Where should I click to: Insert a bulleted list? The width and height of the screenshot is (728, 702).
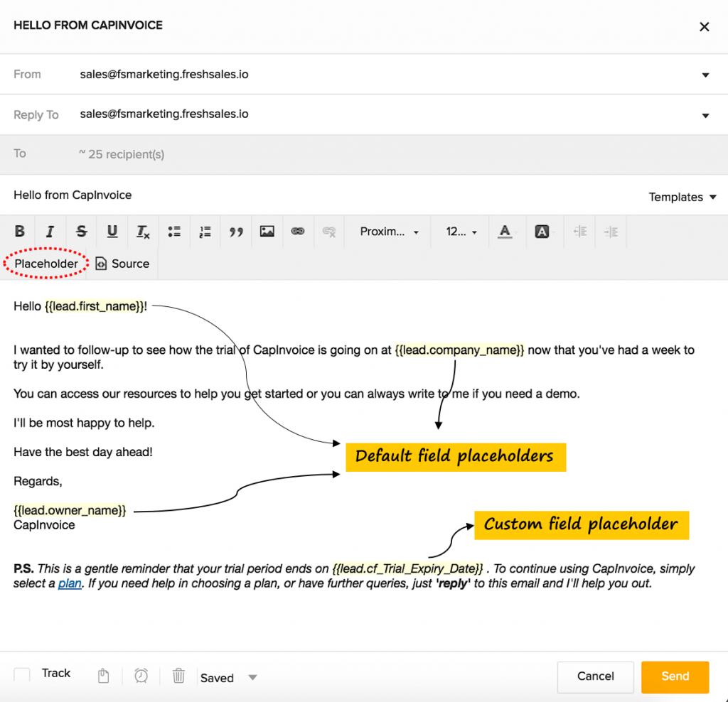pos(174,232)
